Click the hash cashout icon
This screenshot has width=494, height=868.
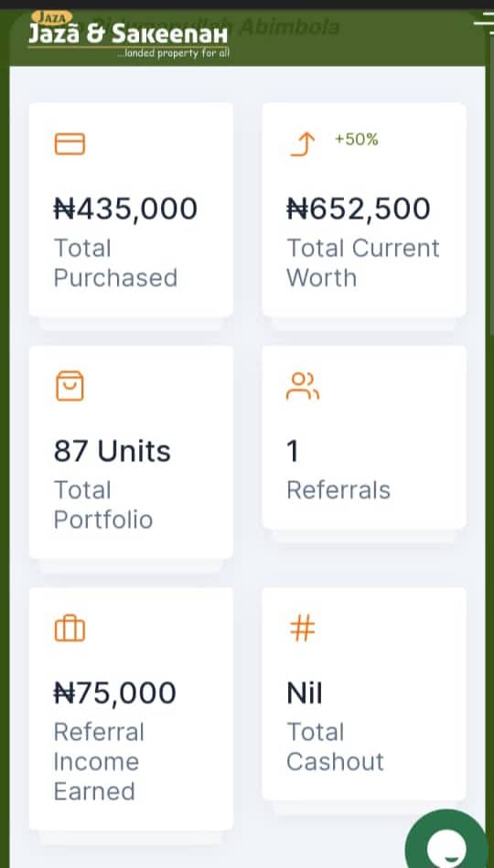tap(303, 629)
